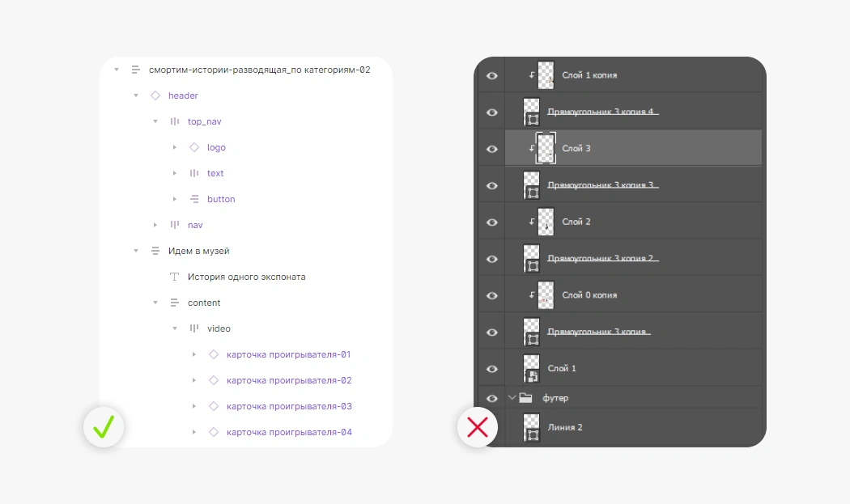
Task: Click the auto-layout icon next to top_nav
Action: pos(175,121)
